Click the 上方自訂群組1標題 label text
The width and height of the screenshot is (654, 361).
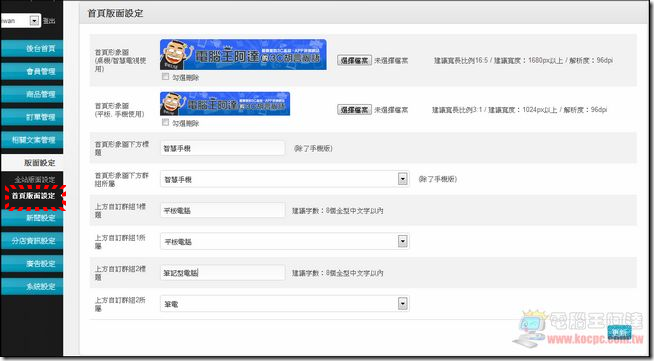click(120, 211)
